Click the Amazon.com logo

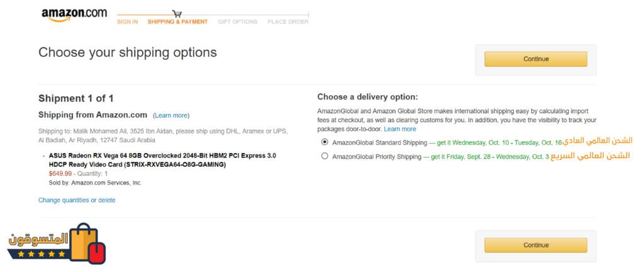(74, 15)
